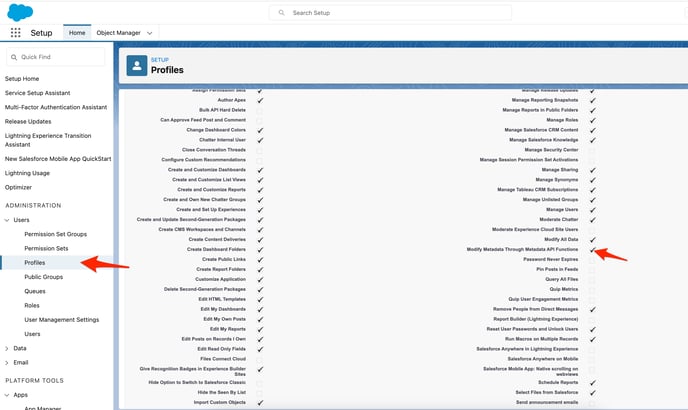The image size is (688, 410).
Task: Collapse the Users tree section
Action: coord(7,220)
